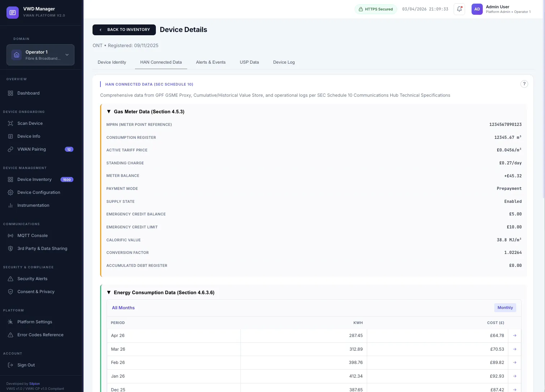Open Security Alerts
Image resolution: width=545 pixels, height=392 pixels.
point(32,278)
